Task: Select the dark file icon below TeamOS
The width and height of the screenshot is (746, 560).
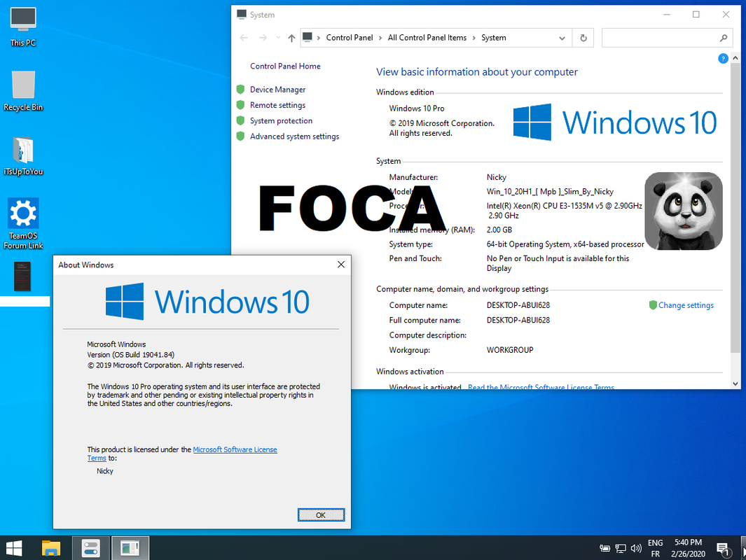Action: (x=22, y=276)
